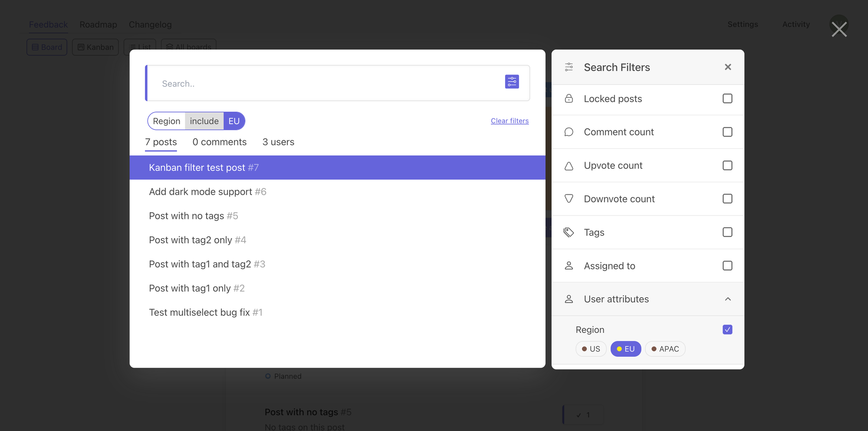This screenshot has width=868, height=431.
Task: Open Add dark mode support #6 result
Action: pos(337,192)
